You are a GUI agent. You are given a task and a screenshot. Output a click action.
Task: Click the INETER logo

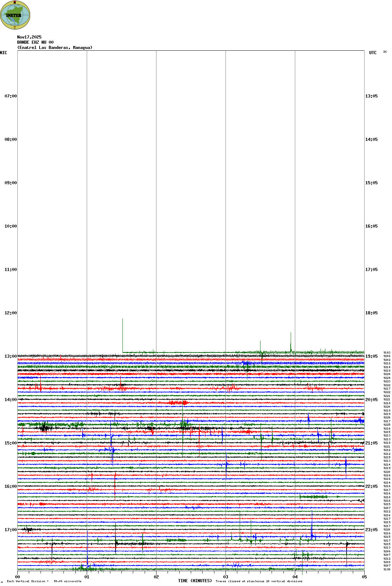click(x=15, y=15)
